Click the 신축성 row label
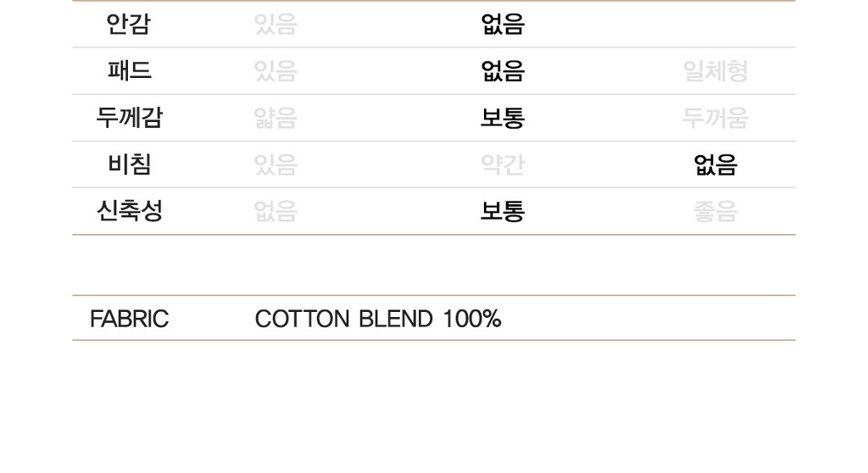Viewport: 868px width, 473px height. (130, 211)
